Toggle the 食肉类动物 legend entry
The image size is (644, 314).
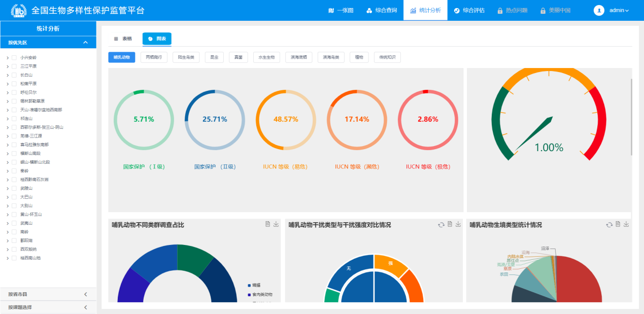[x=260, y=295]
